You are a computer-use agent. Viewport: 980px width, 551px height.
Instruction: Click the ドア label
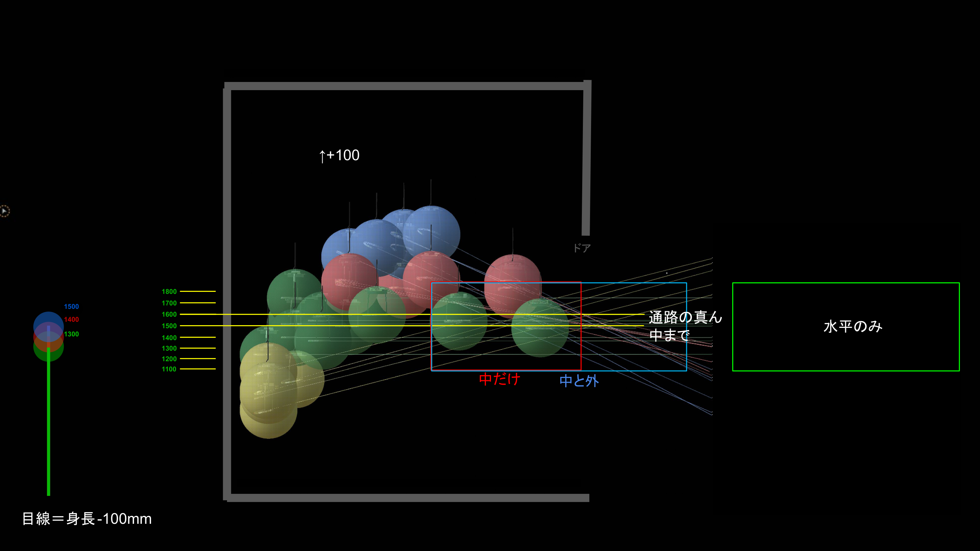(x=582, y=248)
